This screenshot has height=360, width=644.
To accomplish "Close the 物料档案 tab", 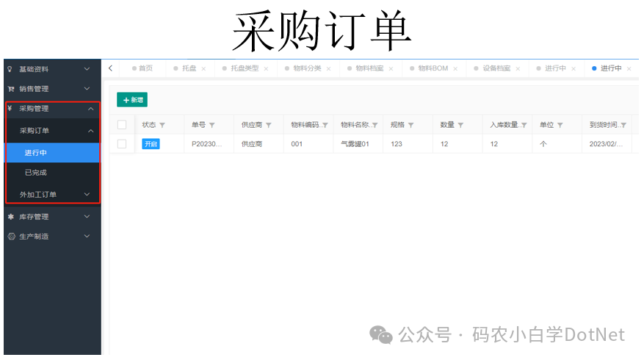I will pos(391,69).
